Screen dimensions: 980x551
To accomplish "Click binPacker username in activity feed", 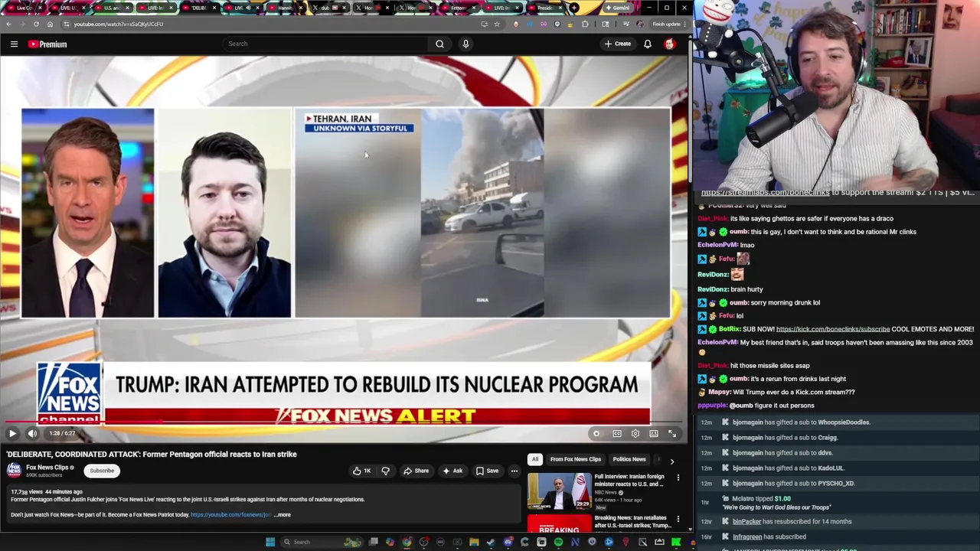I will click(746, 522).
